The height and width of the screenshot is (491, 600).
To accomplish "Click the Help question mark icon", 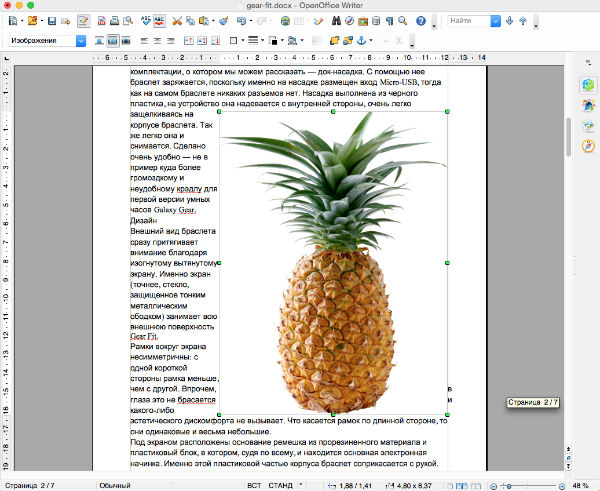I will (x=421, y=20).
